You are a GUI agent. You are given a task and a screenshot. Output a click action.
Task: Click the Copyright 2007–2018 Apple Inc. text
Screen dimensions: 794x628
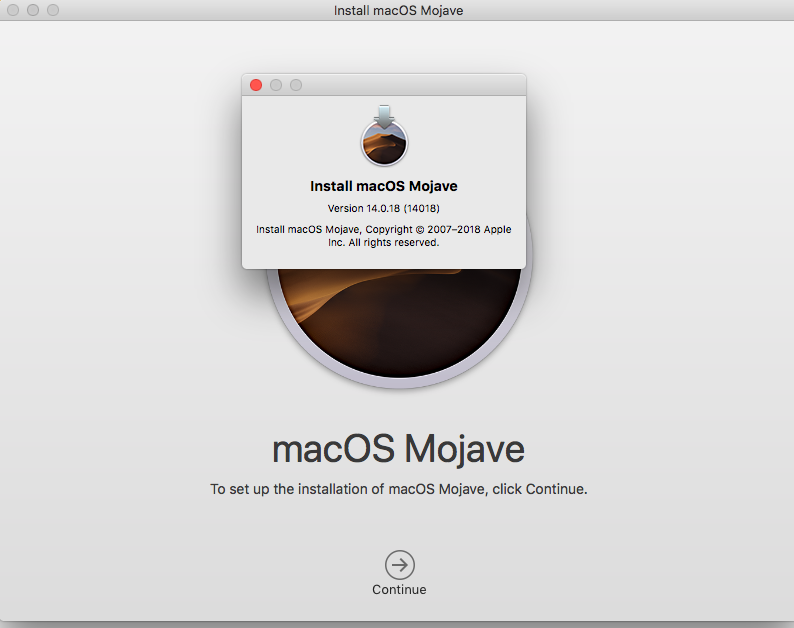(383, 236)
